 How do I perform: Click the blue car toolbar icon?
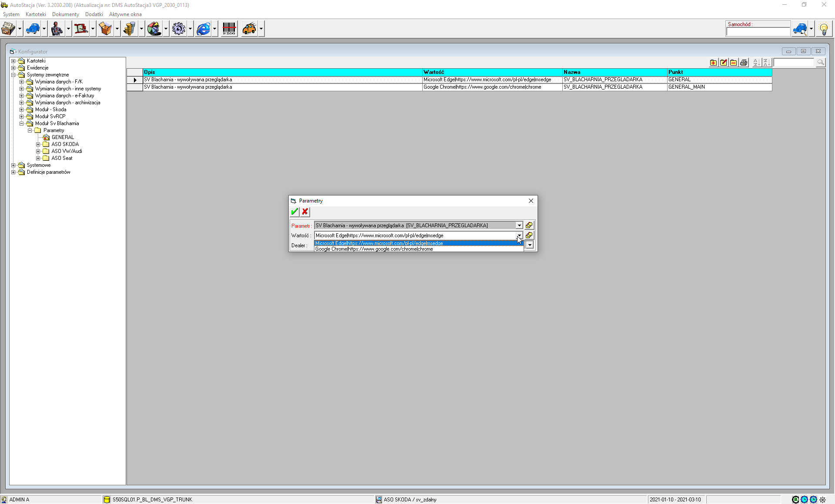click(33, 29)
